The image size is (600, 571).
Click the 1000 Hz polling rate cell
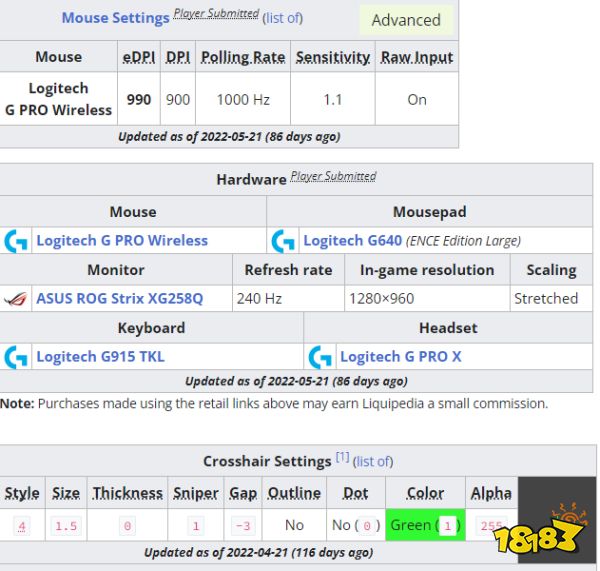pyautogui.click(x=243, y=100)
